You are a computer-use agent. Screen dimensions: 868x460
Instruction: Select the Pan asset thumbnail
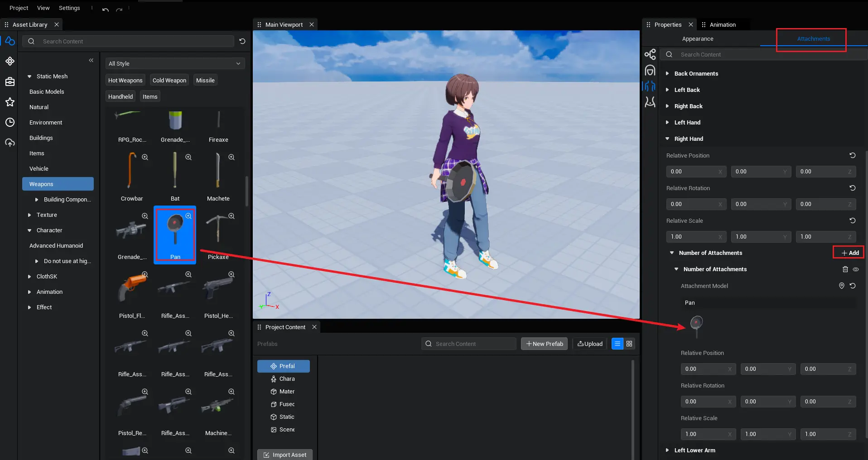(175, 235)
